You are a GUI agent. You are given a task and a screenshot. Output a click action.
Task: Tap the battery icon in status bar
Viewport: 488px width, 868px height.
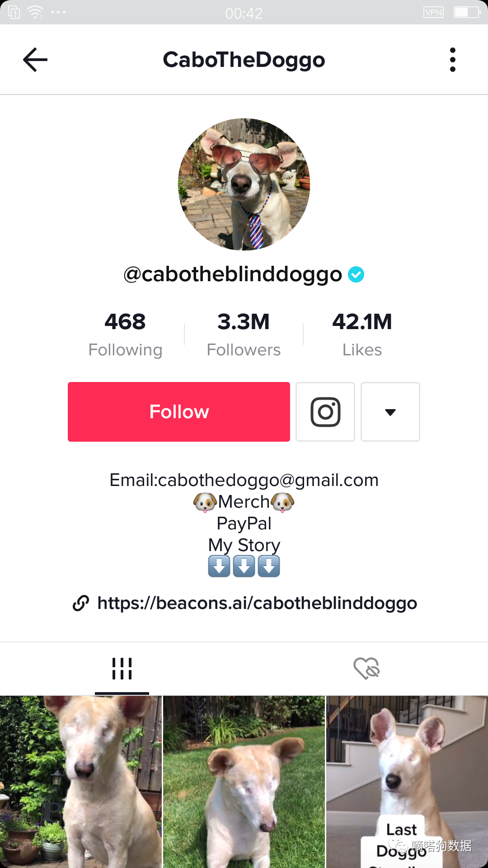(467, 12)
